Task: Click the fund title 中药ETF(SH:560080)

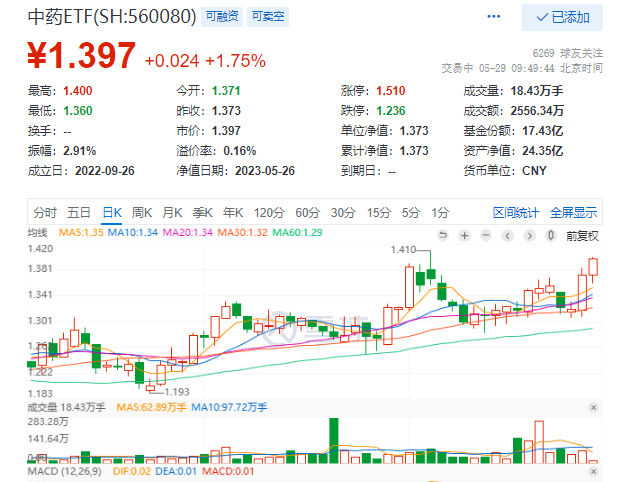Action: pos(112,17)
